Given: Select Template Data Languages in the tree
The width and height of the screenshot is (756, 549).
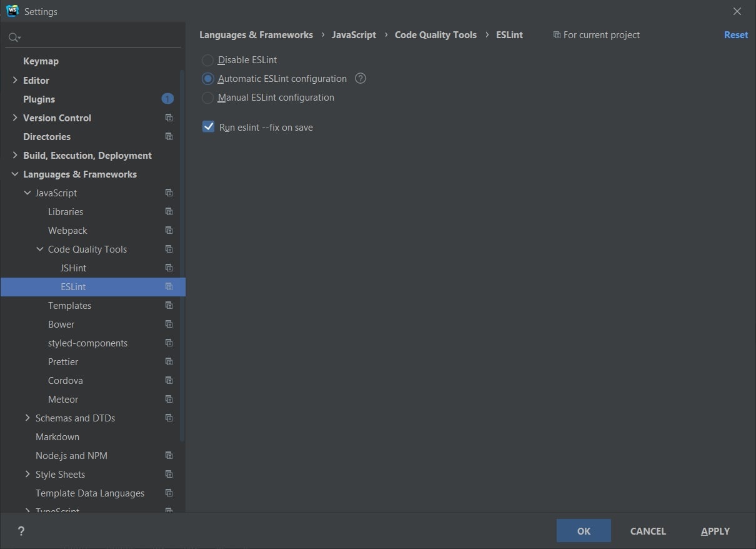Looking at the screenshot, I should (x=90, y=493).
